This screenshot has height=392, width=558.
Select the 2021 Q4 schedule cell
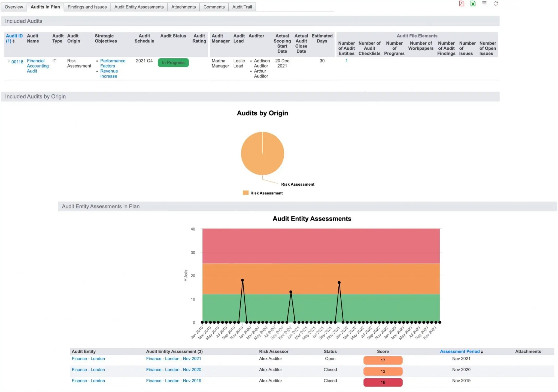pyautogui.click(x=144, y=61)
